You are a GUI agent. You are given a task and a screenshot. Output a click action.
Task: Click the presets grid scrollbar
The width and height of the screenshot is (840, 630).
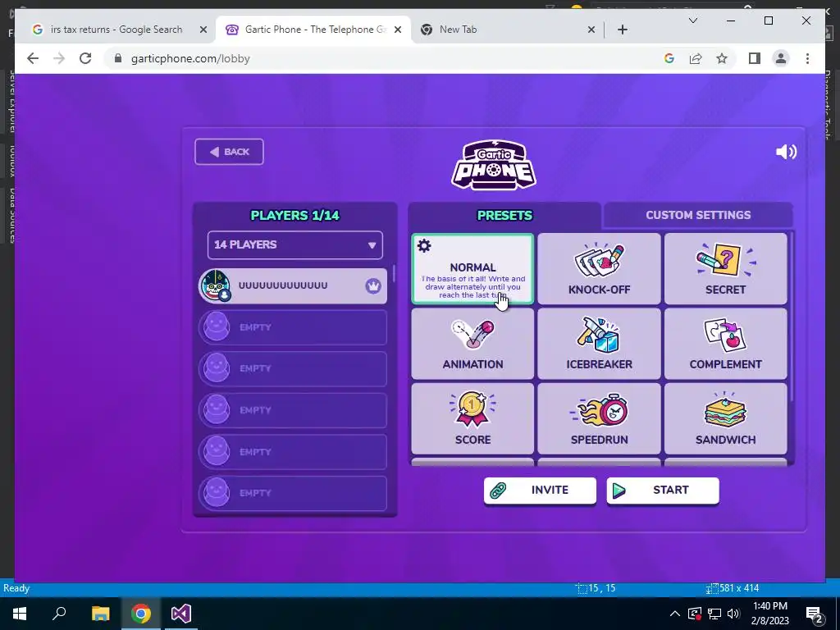tap(792, 316)
